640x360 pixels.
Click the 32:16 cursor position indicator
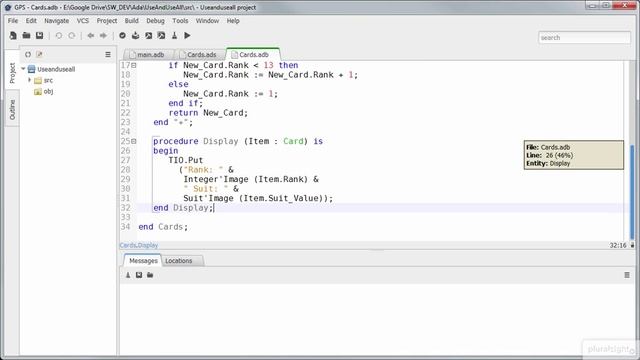point(618,245)
